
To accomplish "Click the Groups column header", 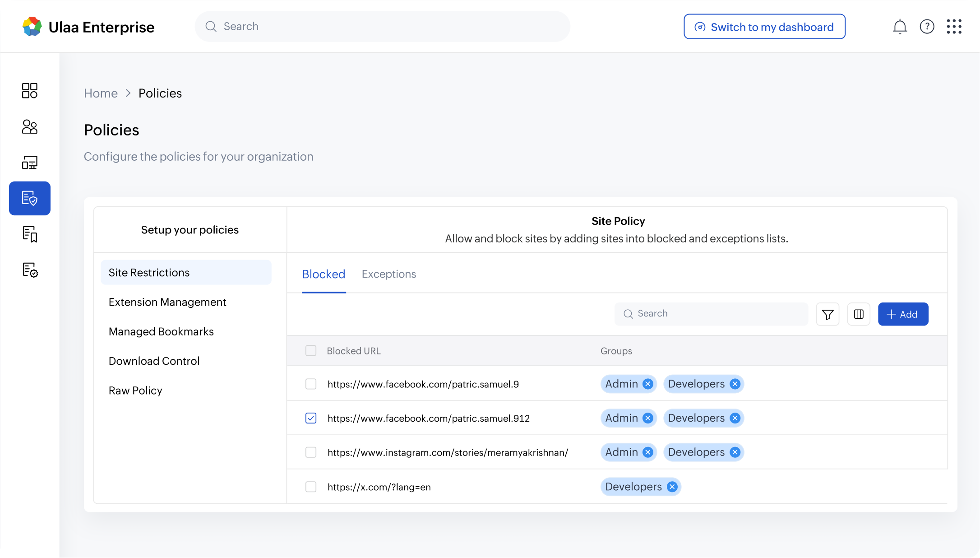I will coord(616,351).
